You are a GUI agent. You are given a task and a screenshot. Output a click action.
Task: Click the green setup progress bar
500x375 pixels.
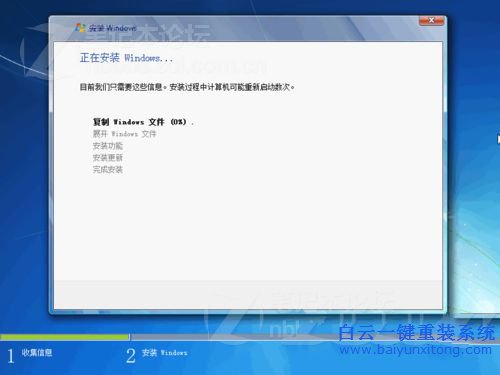[65, 337]
